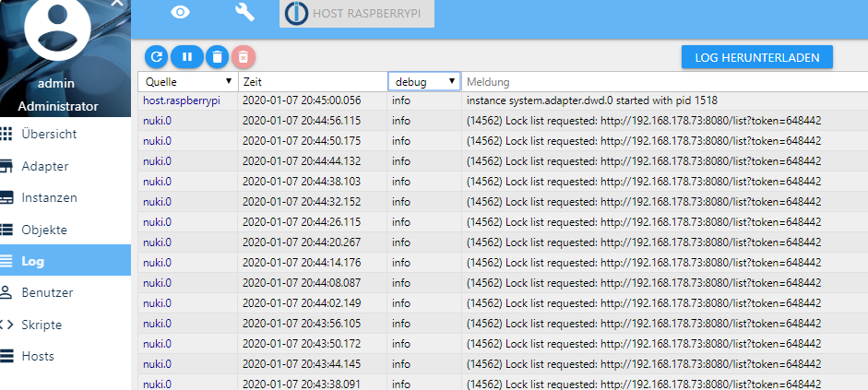
Task: Pause log updates
Action: [x=187, y=56]
